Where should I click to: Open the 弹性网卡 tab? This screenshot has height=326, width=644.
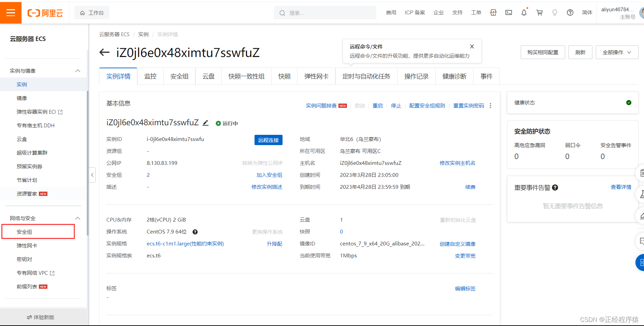(x=316, y=76)
